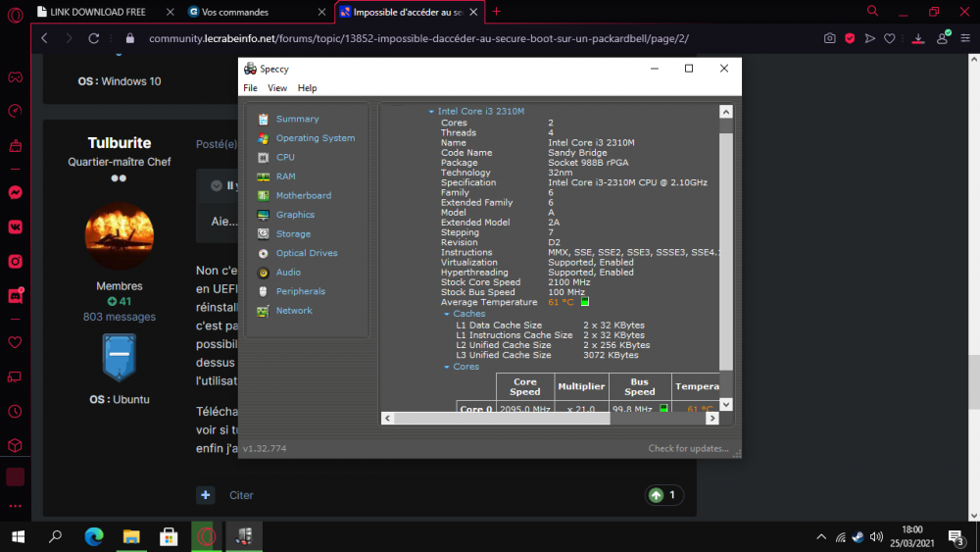Collapse the Intel Core i3 2310M tree node

pos(431,112)
